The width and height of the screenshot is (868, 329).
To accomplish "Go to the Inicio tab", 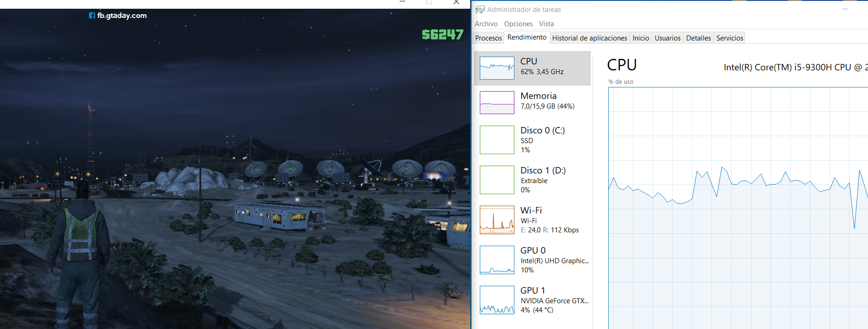I will click(641, 38).
